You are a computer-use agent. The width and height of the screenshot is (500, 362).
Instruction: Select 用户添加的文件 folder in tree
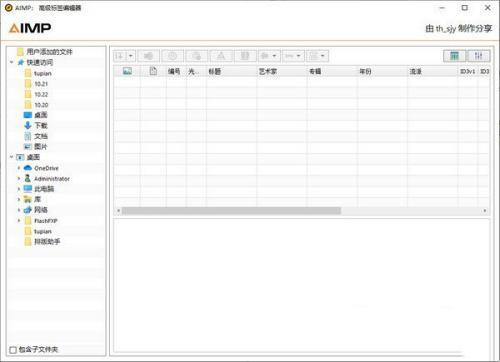pyautogui.click(x=49, y=52)
